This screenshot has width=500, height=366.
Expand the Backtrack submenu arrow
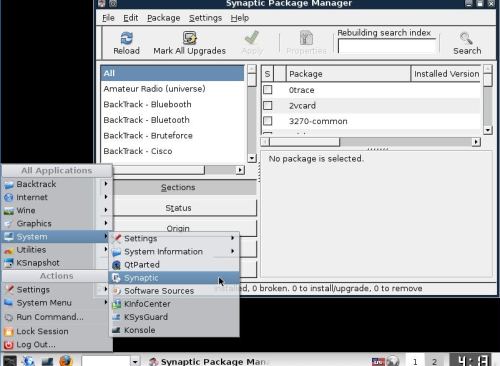pos(106,184)
